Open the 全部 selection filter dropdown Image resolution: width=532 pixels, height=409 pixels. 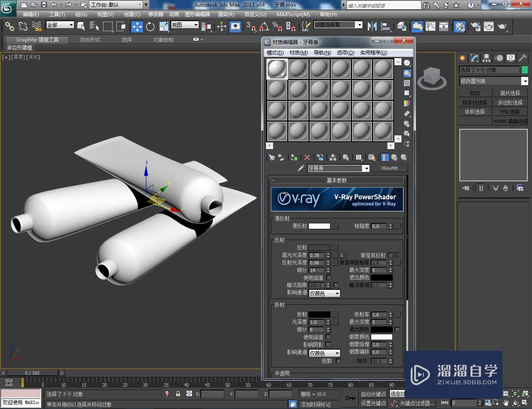click(60, 25)
